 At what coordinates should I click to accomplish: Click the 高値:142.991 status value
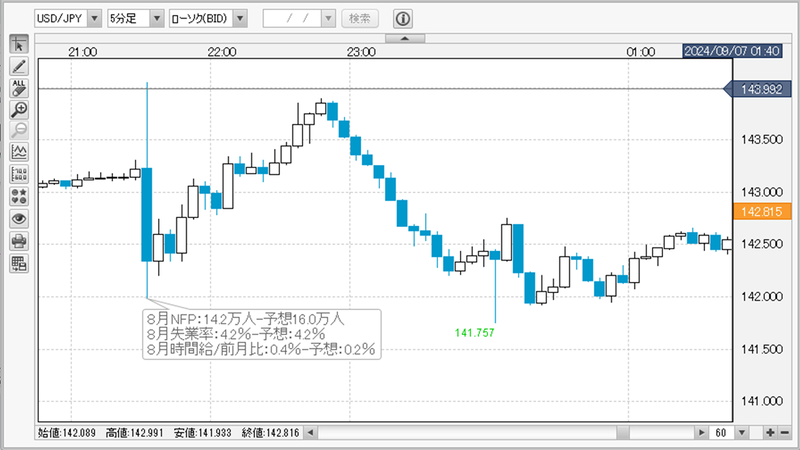click(135, 433)
